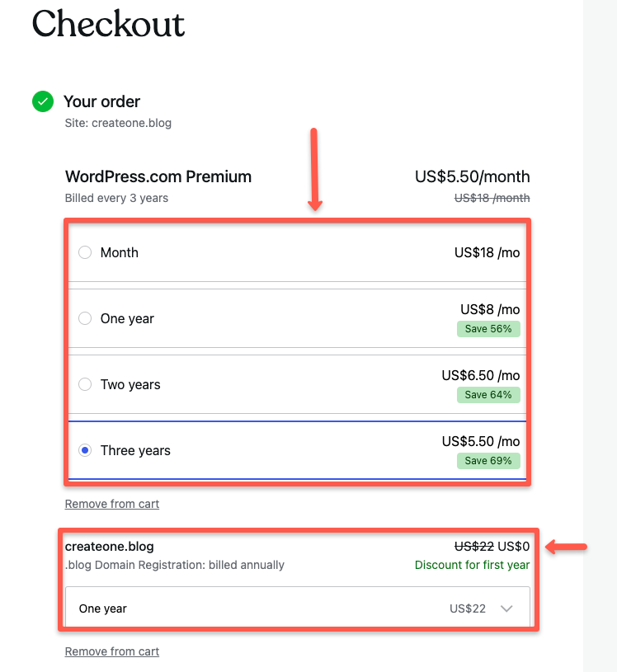Remove createone.blog domain from cart
617x672 pixels.
coord(111,651)
